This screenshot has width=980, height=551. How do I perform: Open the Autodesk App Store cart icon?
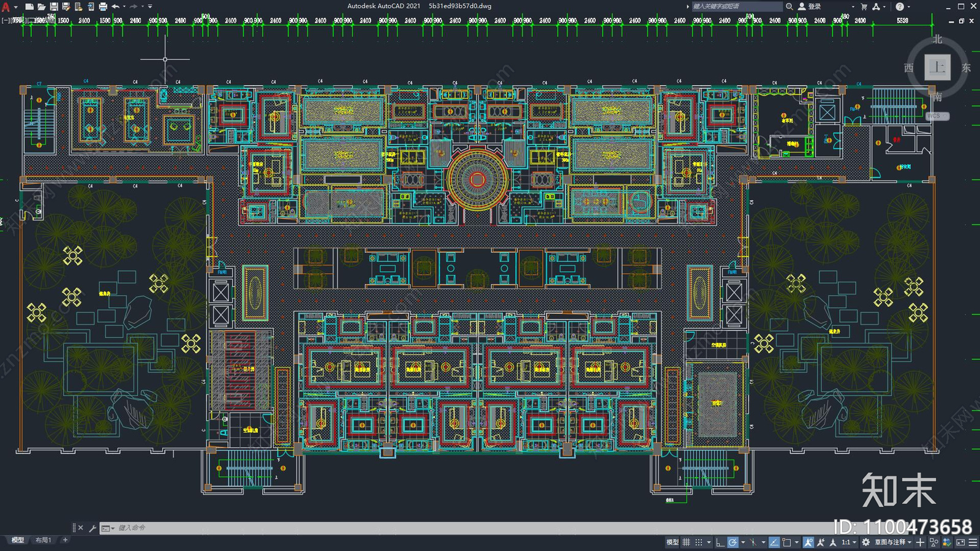tap(864, 6)
